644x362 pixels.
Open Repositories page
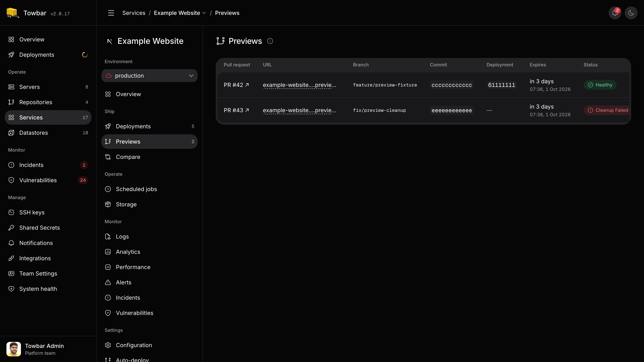[x=48, y=102]
